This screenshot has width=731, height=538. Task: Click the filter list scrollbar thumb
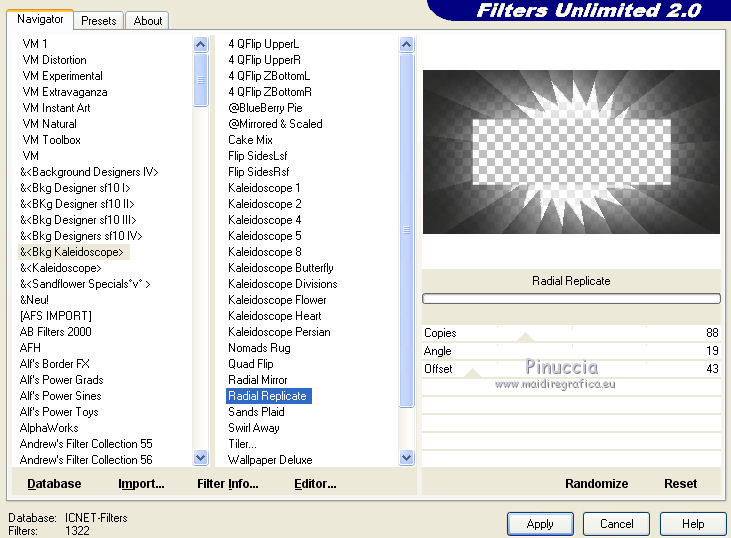pyautogui.click(x=407, y=230)
